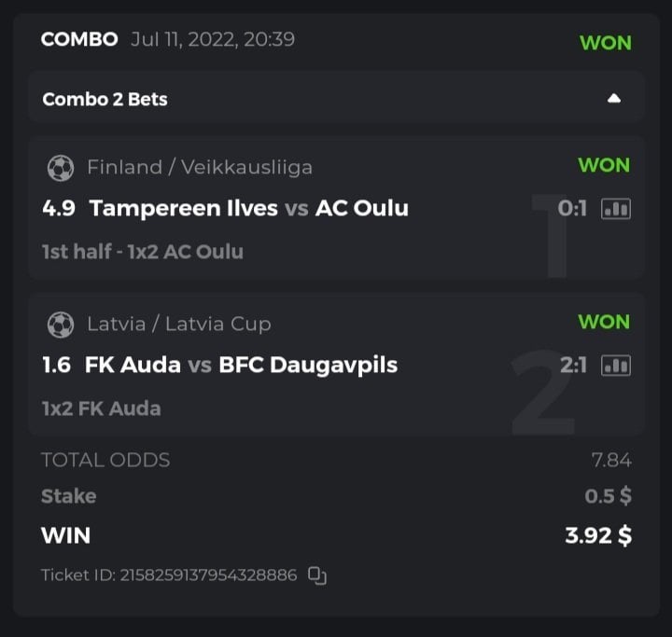Click the Ticket ID number
This screenshot has width=672, height=637.
coord(207,575)
